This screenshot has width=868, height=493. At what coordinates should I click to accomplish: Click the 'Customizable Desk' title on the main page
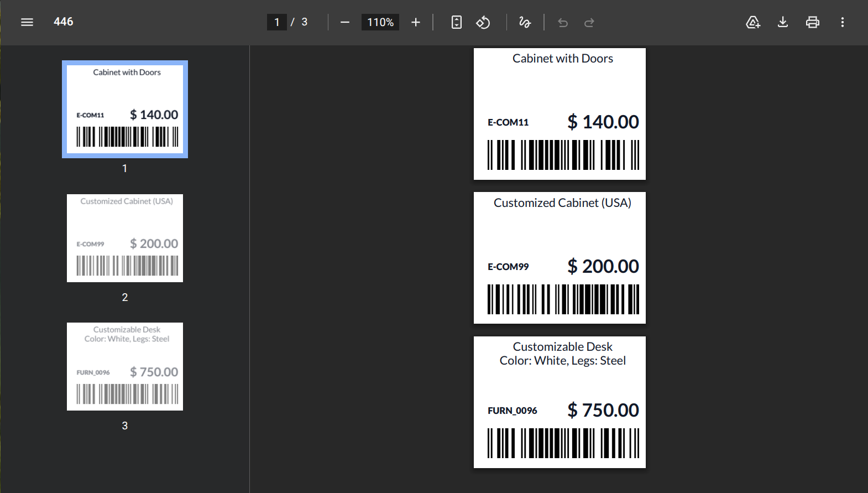coord(562,347)
